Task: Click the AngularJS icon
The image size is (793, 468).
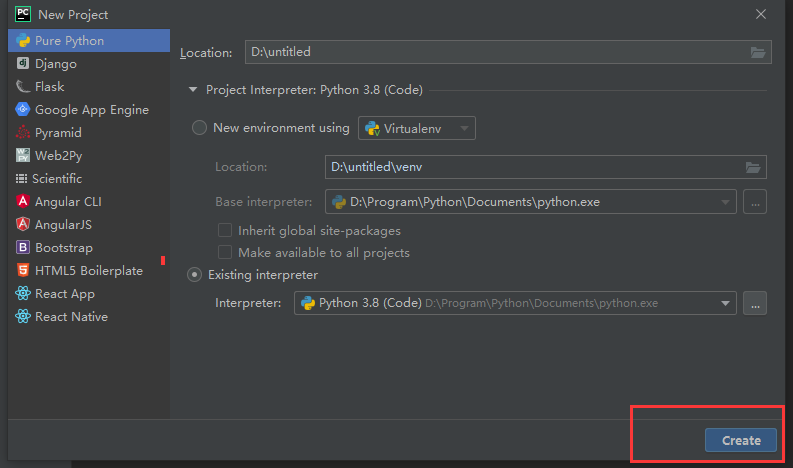Action: pos(23,224)
